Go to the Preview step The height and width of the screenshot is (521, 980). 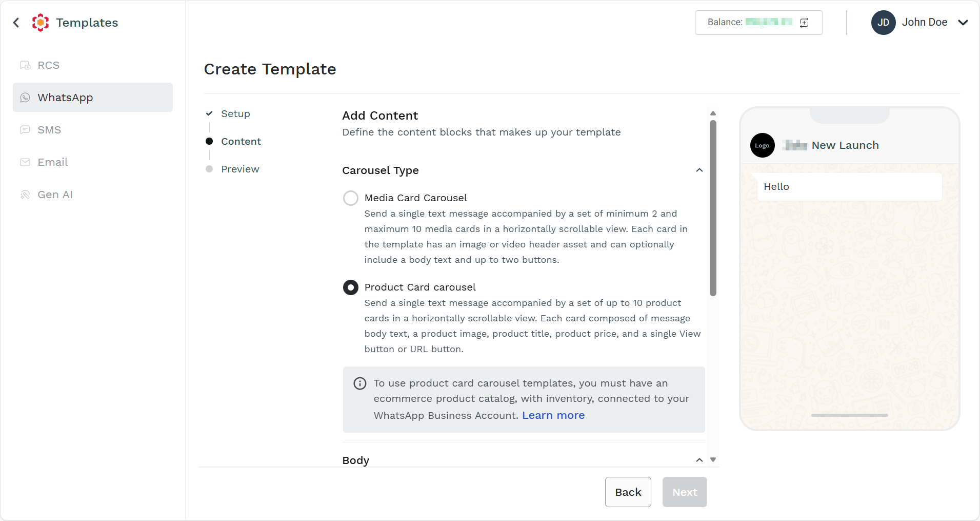(240, 169)
